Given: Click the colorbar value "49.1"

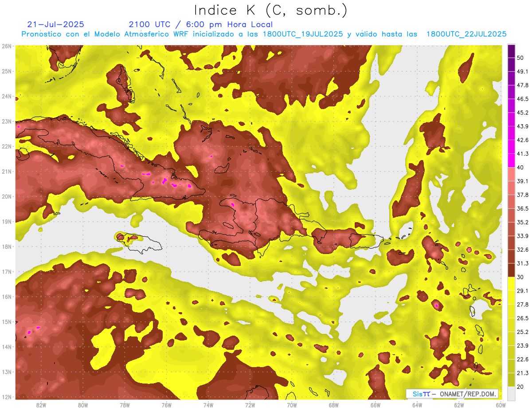Looking at the screenshot, I should (522, 71).
